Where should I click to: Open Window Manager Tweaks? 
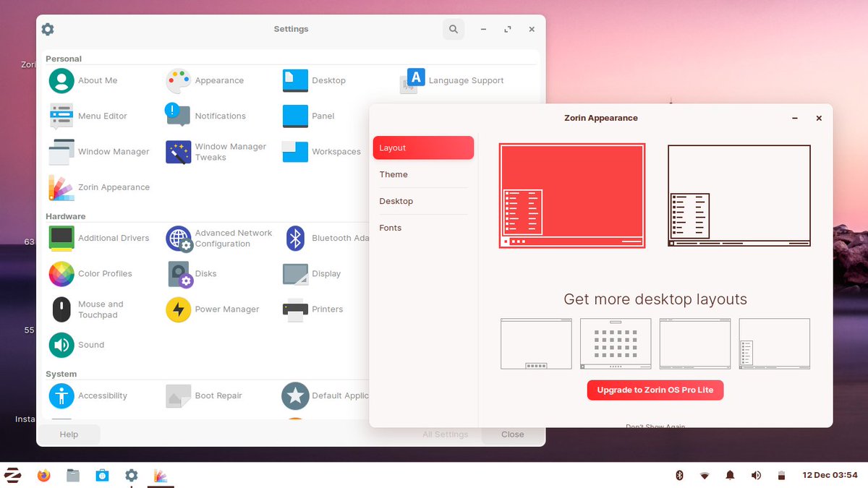pos(216,152)
